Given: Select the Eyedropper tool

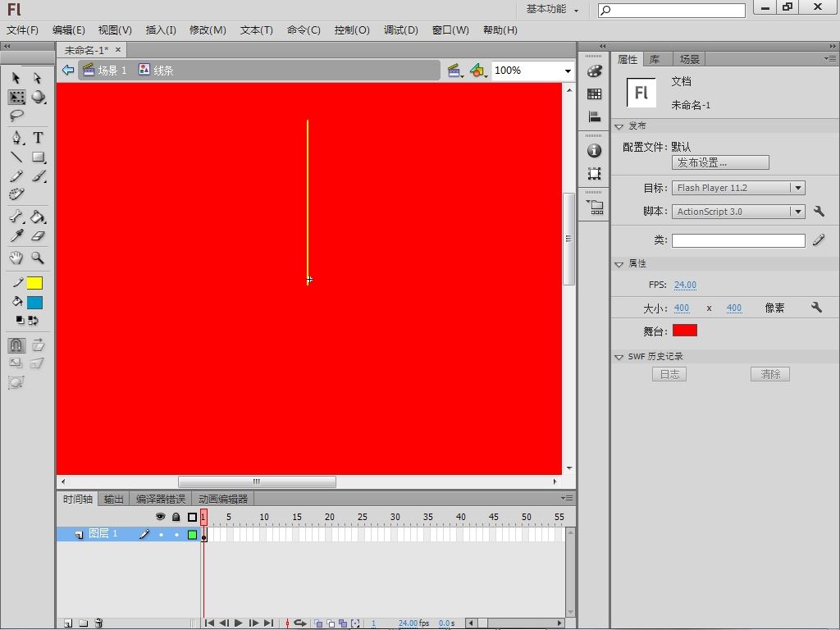Looking at the screenshot, I should pyautogui.click(x=16, y=235).
